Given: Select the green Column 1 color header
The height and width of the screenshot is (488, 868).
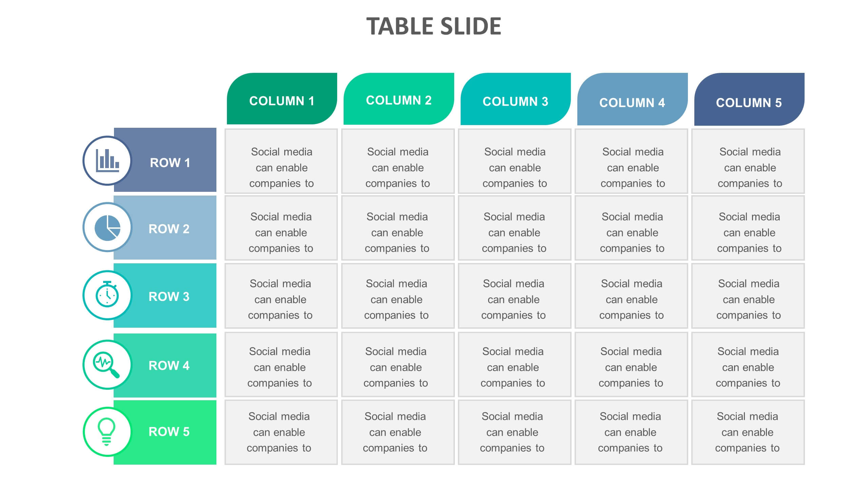Looking at the screenshot, I should coord(282,100).
